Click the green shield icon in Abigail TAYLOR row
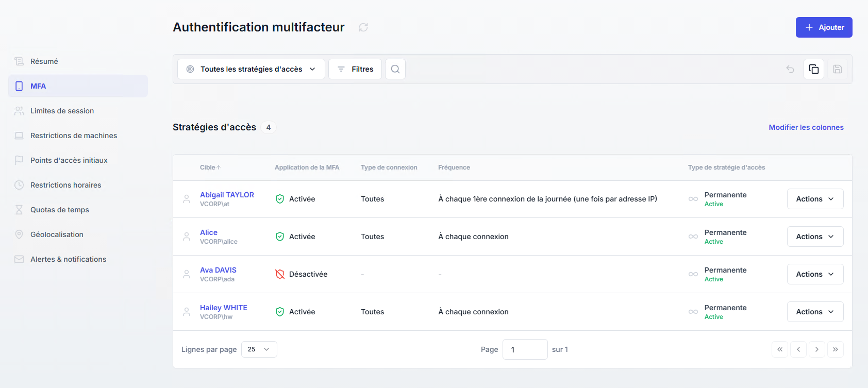Screen dimensions: 868x388 pyautogui.click(x=280, y=199)
